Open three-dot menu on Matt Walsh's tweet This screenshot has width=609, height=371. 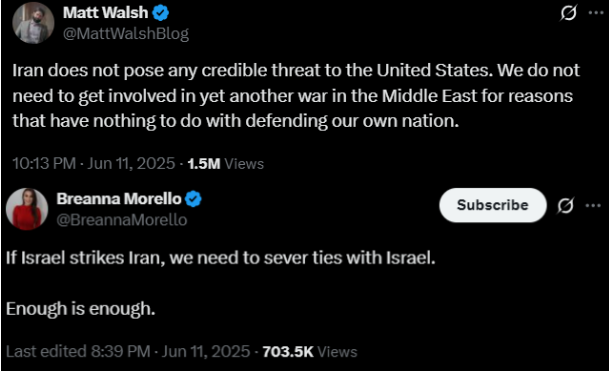coord(596,13)
